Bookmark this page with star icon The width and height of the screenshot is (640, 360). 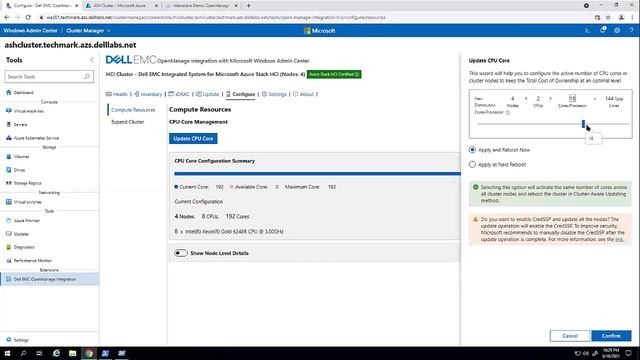click(x=608, y=18)
